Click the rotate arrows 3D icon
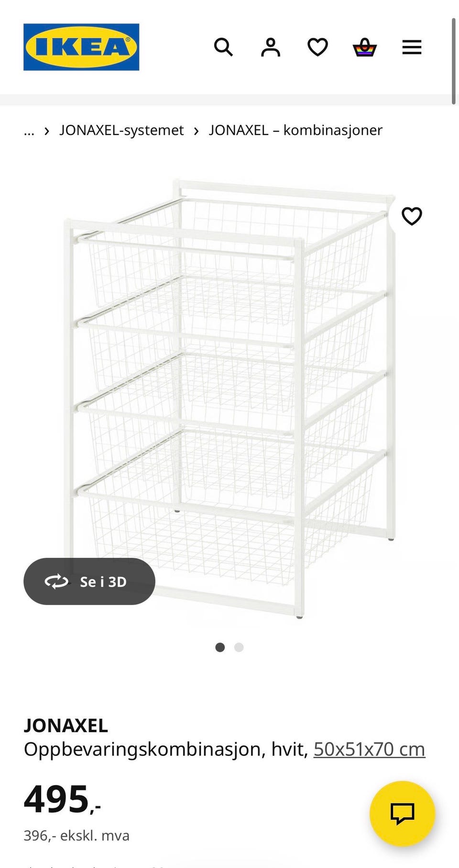 pyautogui.click(x=56, y=581)
